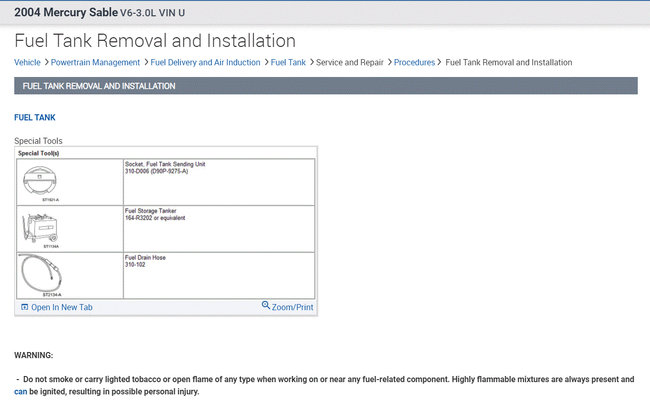This screenshot has height=400, width=650.
Task: Open the Special Tools image in new tab
Action: pos(62,307)
